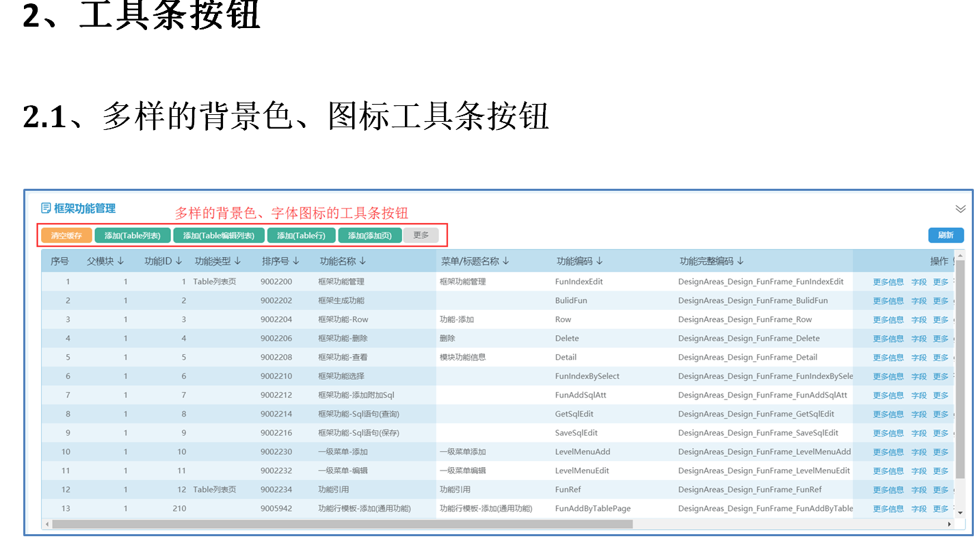The width and height of the screenshot is (980, 541).
Task: Click the blue 刷新 button
Action: click(x=946, y=235)
